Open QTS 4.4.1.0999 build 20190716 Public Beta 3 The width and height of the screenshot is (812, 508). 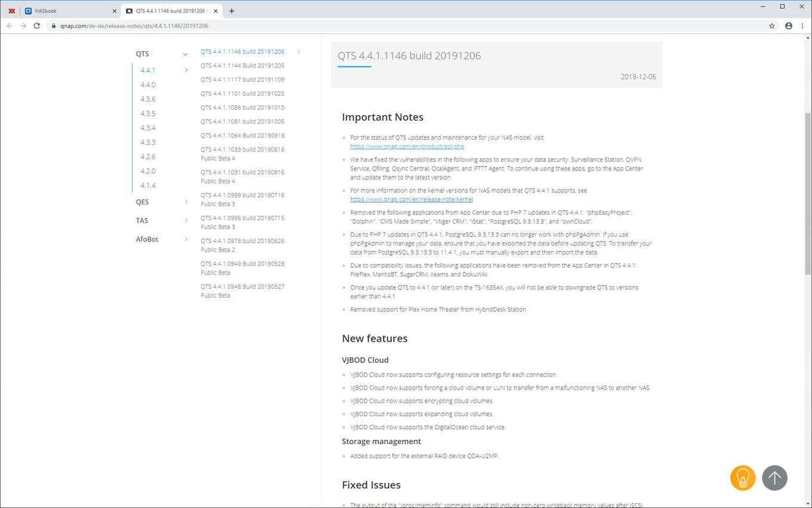coord(242,200)
